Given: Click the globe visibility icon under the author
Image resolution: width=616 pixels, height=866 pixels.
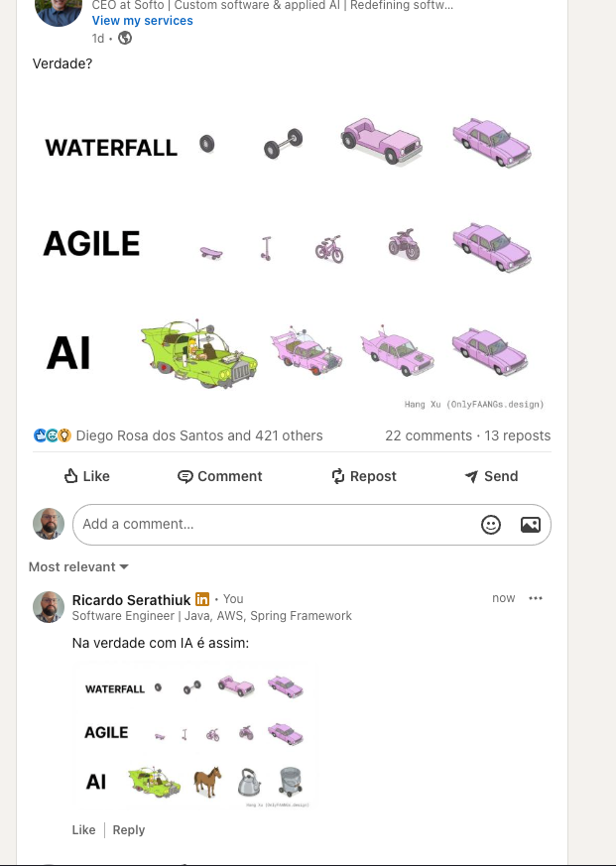Looking at the screenshot, I should [x=125, y=38].
